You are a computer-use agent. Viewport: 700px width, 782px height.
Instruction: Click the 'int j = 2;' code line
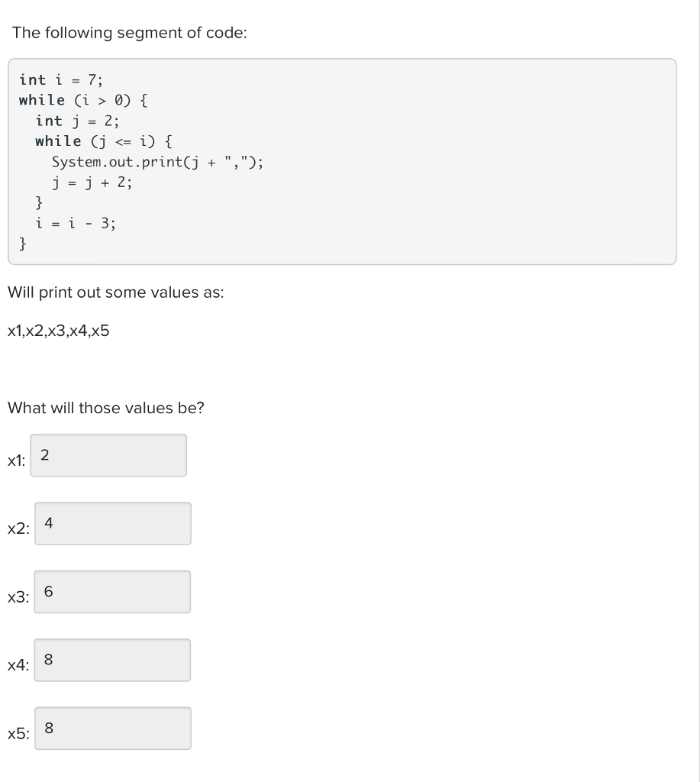click(77, 121)
